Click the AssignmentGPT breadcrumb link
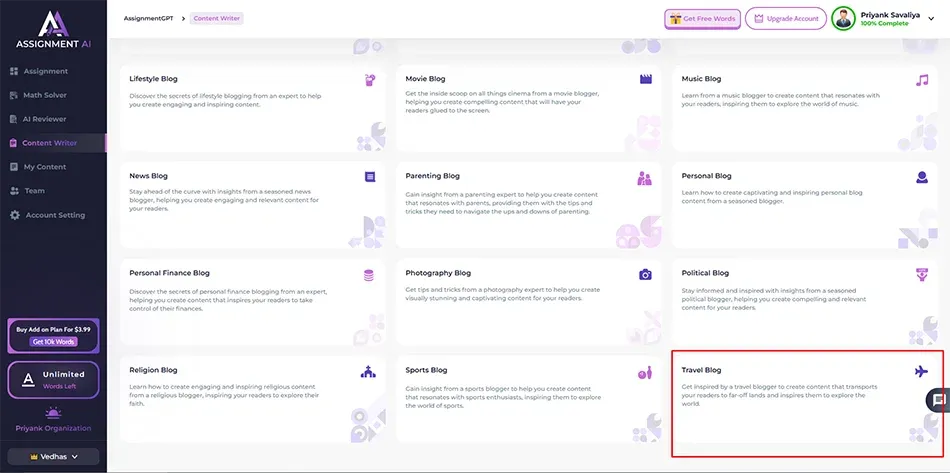Image resolution: width=950 pixels, height=473 pixels. click(x=147, y=18)
